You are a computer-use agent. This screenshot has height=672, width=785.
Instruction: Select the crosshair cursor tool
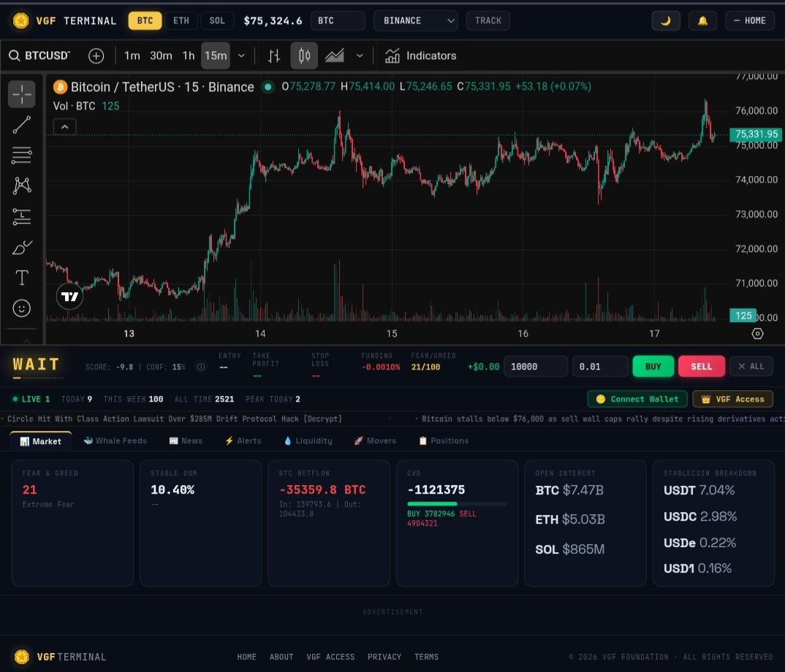[x=21, y=94]
